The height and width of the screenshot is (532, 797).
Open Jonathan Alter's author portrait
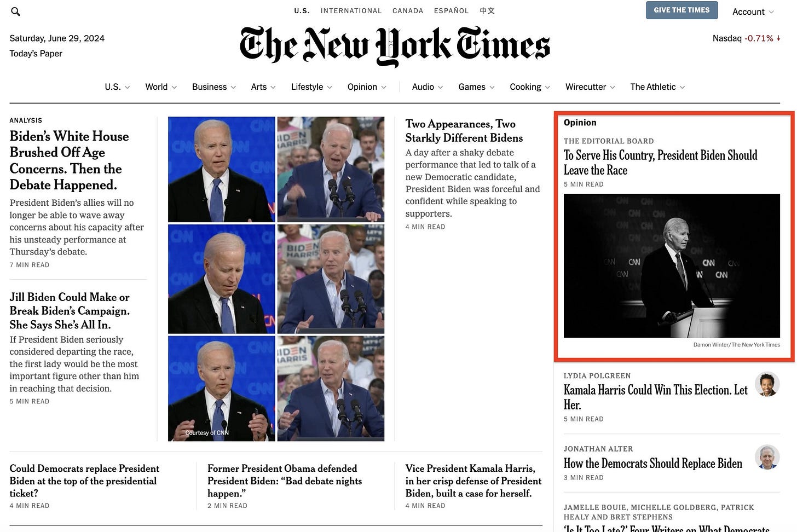[767, 457]
